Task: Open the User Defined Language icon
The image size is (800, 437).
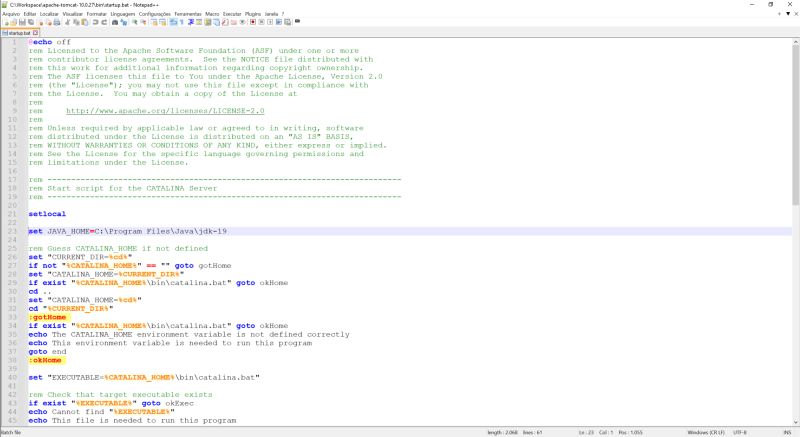Action: pyautogui.click(x=199, y=22)
